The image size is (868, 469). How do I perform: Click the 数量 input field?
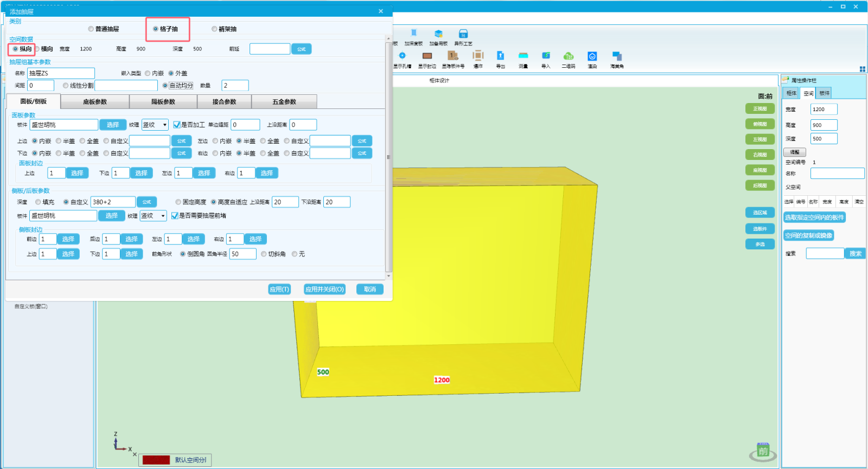coord(235,86)
